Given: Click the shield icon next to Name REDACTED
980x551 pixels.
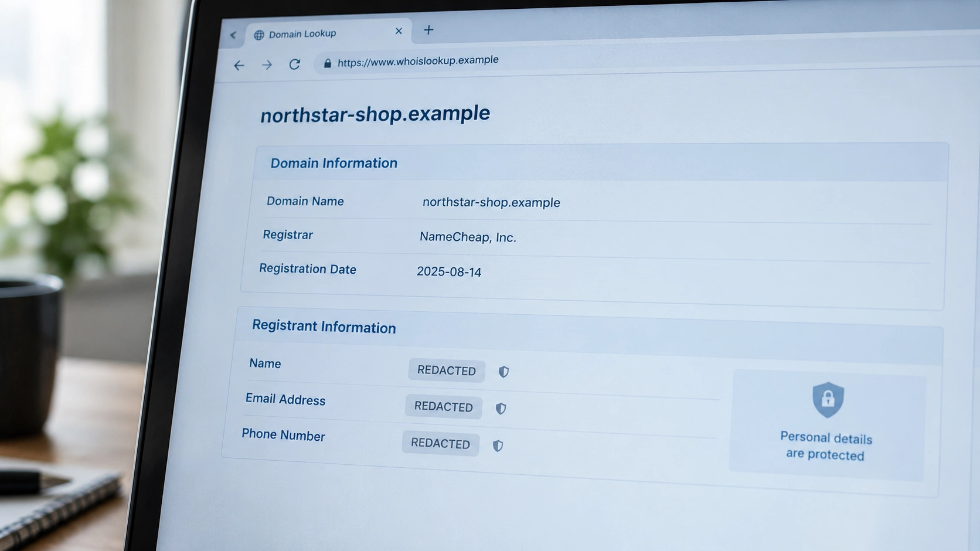Looking at the screenshot, I should 503,372.
